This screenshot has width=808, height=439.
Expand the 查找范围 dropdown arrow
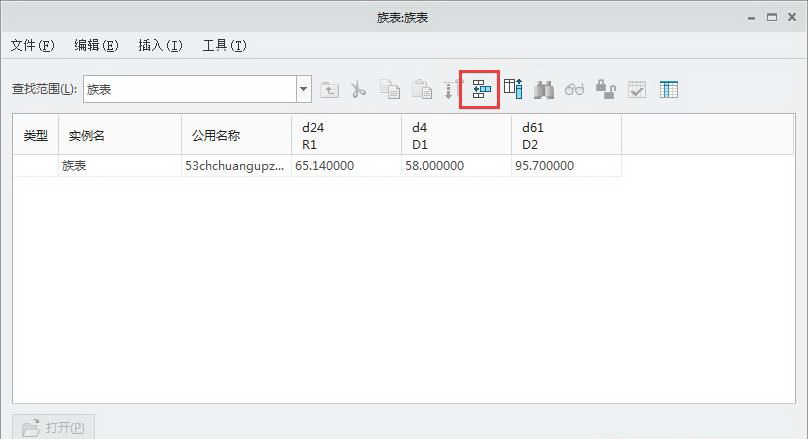click(304, 89)
